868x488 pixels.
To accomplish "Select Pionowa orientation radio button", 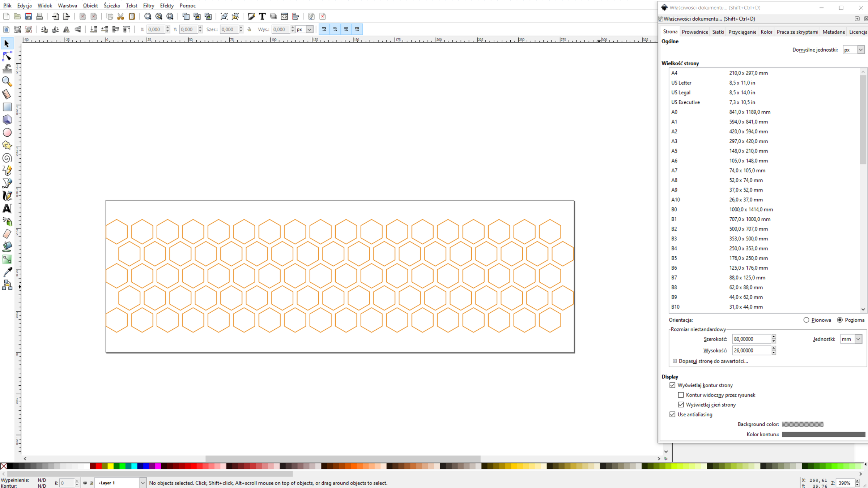I will [x=806, y=320].
